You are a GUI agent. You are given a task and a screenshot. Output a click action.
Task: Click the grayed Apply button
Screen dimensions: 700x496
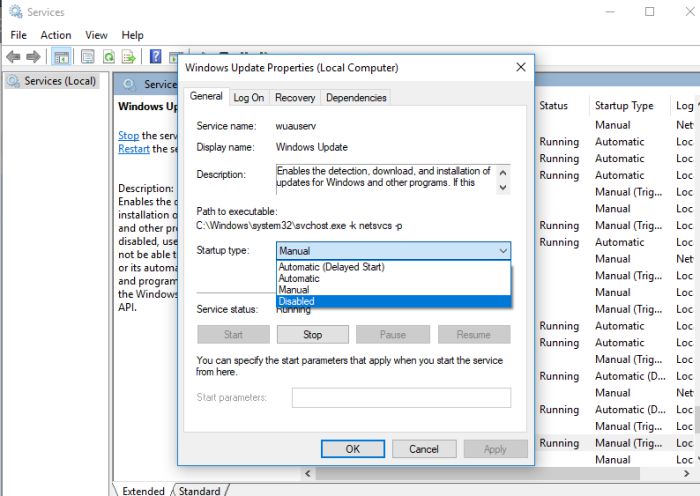click(x=496, y=449)
